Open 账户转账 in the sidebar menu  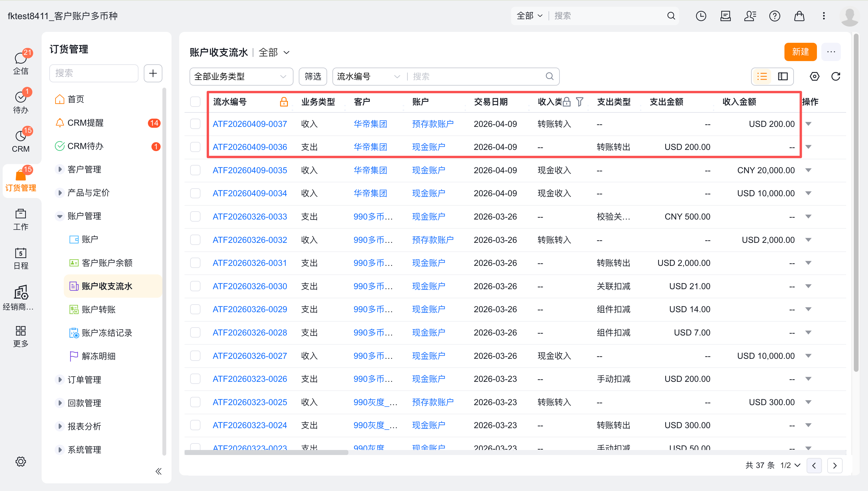click(x=99, y=309)
